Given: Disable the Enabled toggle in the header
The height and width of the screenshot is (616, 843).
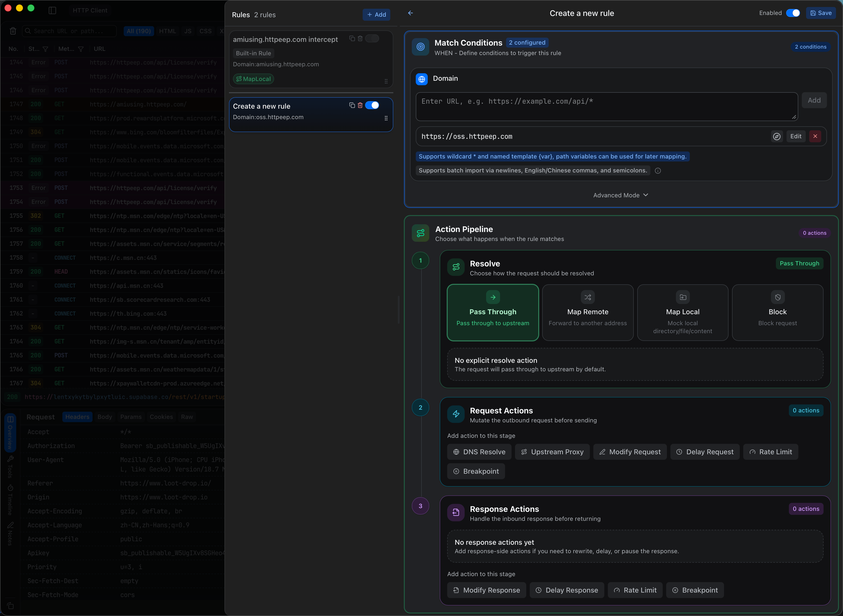Looking at the screenshot, I should pos(793,13).
